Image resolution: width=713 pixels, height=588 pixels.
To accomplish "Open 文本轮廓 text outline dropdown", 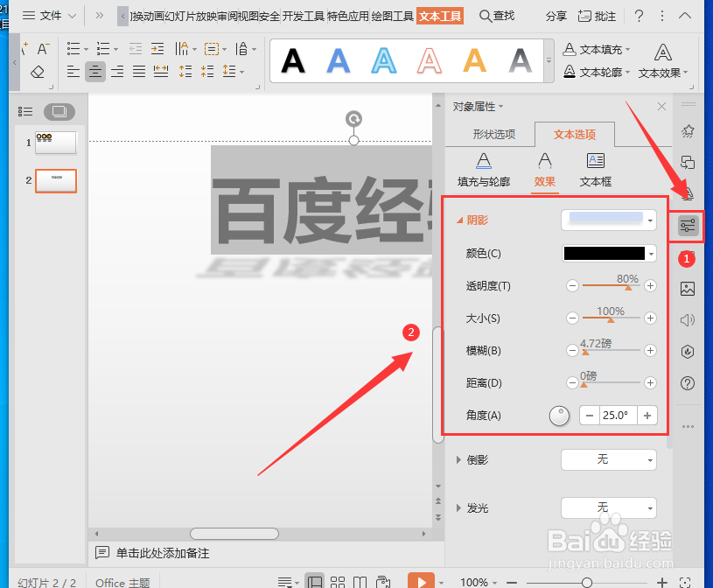I will 597,72.
